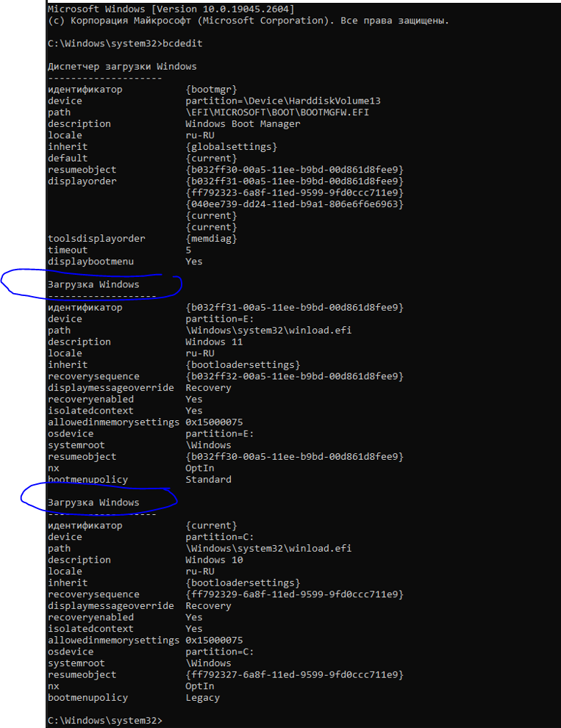This screenshot has height=728, width=561.
Task: Click the {bootloadersettings} value under Windows 10
Action: click(243, 583)
